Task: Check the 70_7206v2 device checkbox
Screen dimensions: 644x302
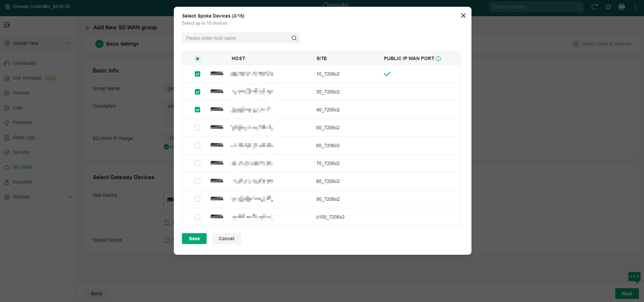Action: 198,164
